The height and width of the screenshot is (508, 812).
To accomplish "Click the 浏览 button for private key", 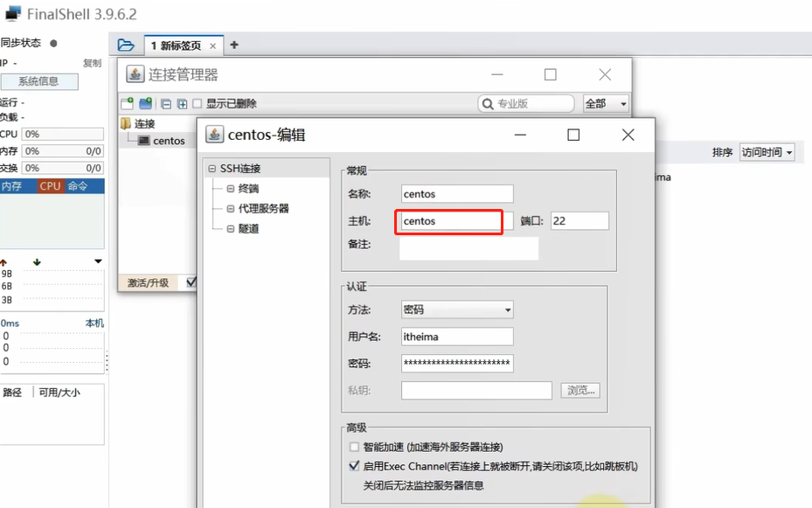I will click(x=580, y=390).
